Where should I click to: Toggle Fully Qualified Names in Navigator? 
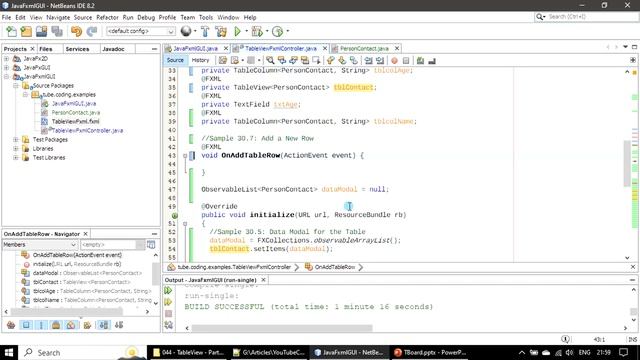(x=87, y=325)
